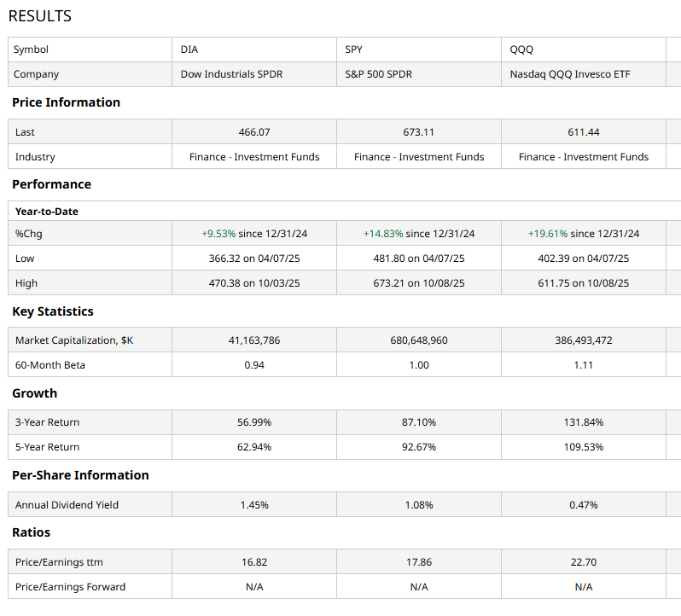Click the 60-Month Beta row label
The width and height of the screenshot is (681, 616).
pyautogui.click(x=50, y=365)
